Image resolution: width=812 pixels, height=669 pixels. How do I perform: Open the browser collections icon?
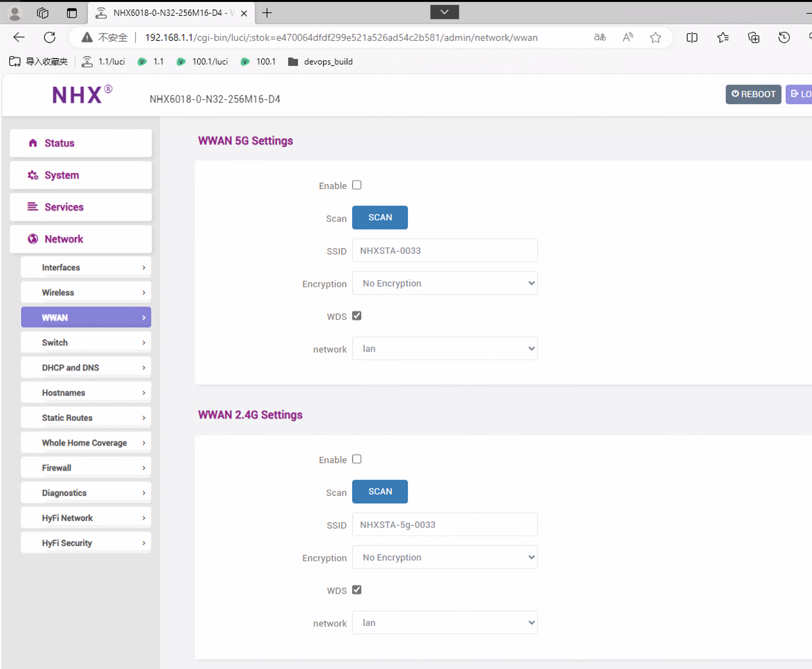[x=753, y=38]
